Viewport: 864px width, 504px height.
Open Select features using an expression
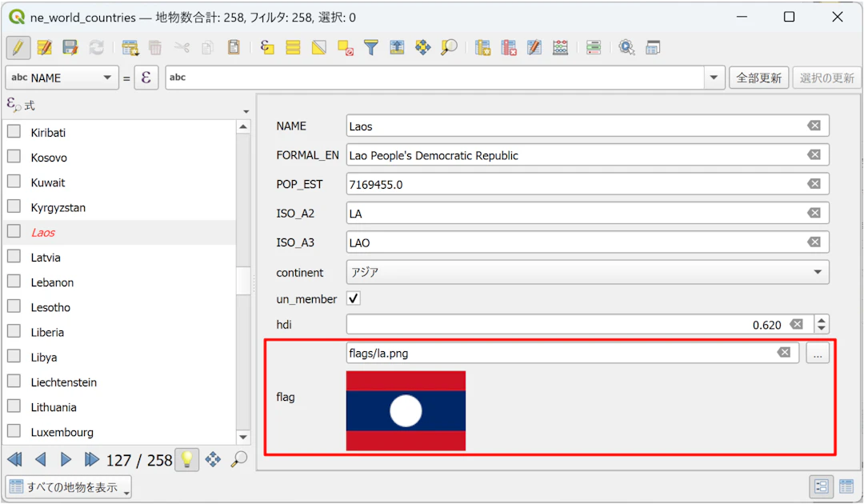pyautogui.click(x=267, y=48)
